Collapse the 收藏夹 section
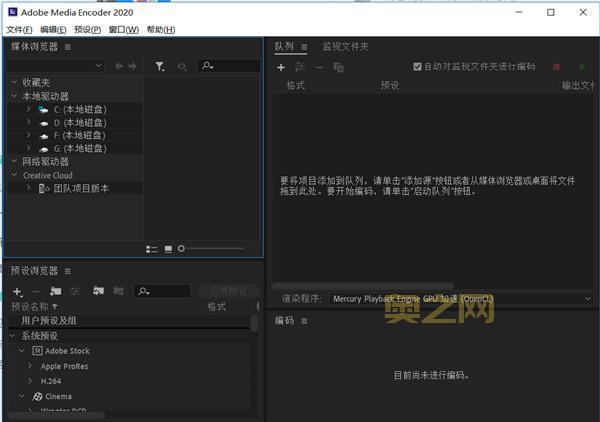This screenshot has width=600, height=422. tap(14, 82)
